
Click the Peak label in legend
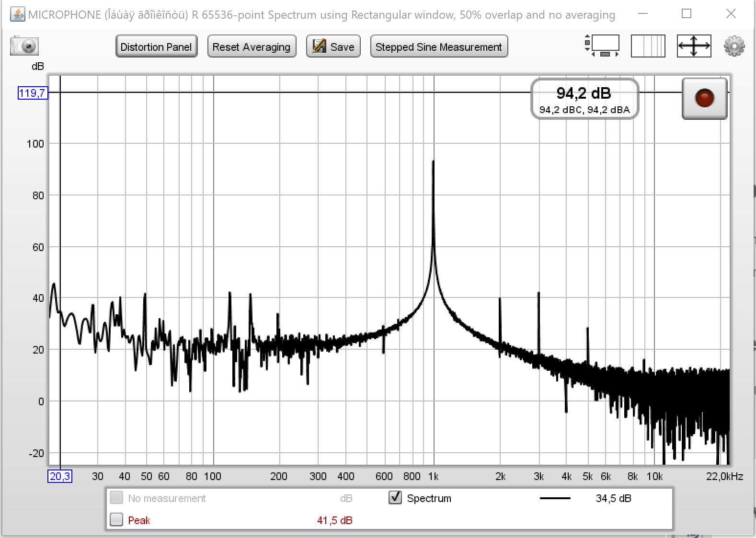tap(139, 520)
